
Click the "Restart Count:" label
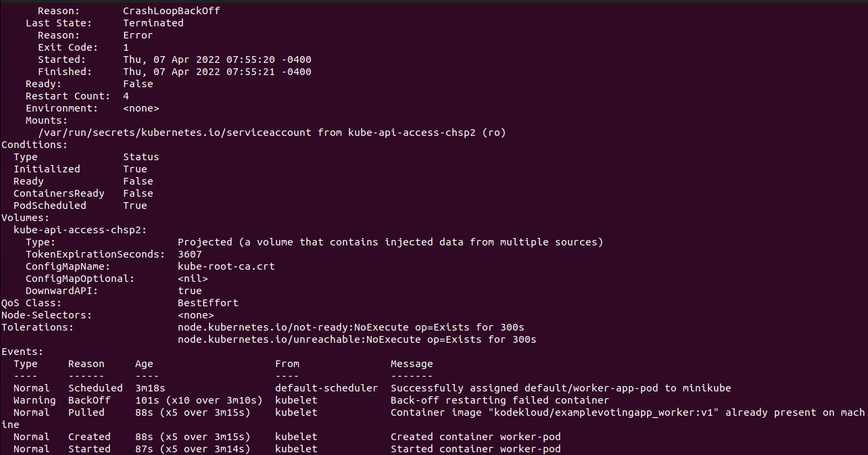pos(68,96)
